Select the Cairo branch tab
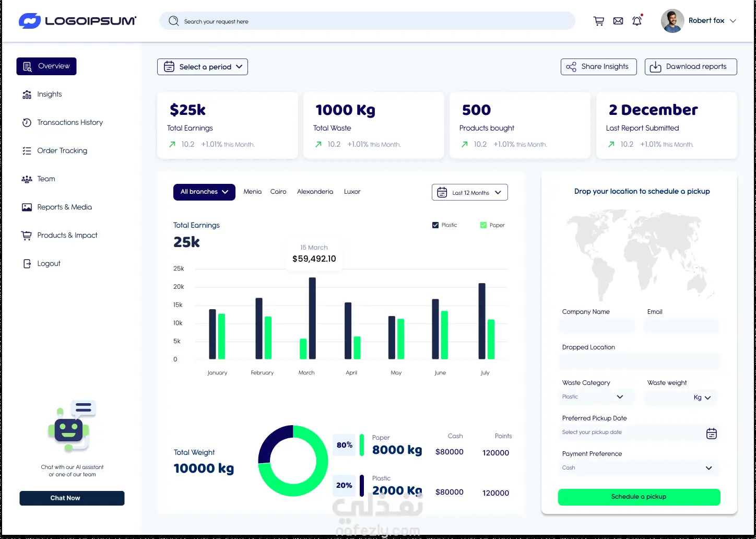Image resolution: width=756 pixels, height=539 pixels. pos(278,192)
